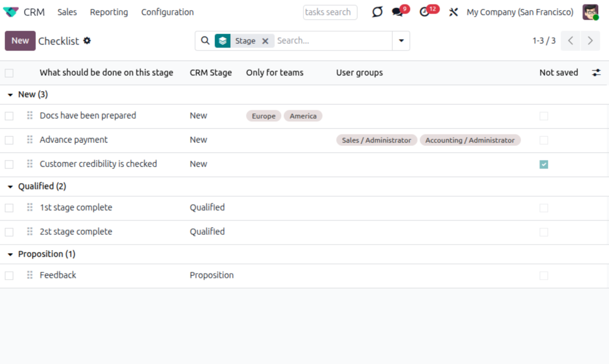The height and width of the screenshot is (364, 609).
Task: Click the CRM app logo icon
Action: (10, 12)
